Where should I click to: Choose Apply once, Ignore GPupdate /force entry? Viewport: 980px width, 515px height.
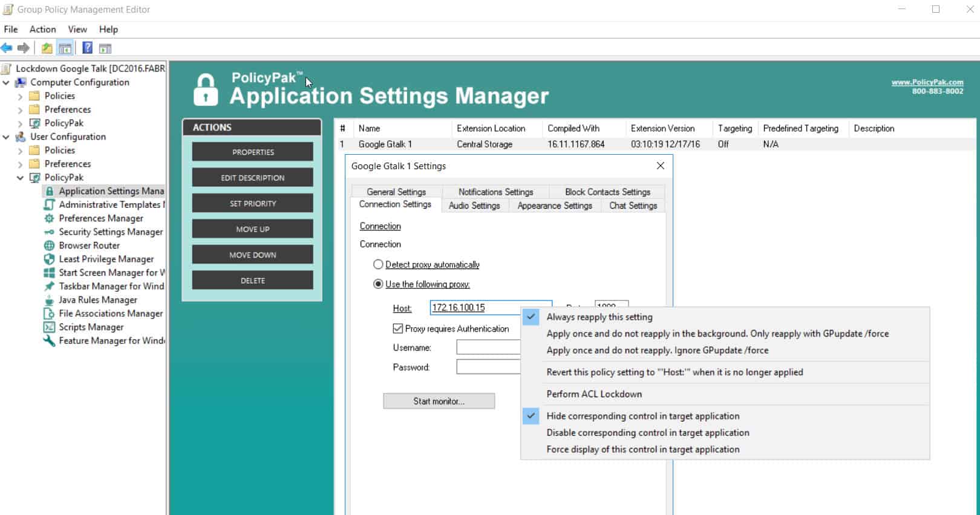[725, 350]
